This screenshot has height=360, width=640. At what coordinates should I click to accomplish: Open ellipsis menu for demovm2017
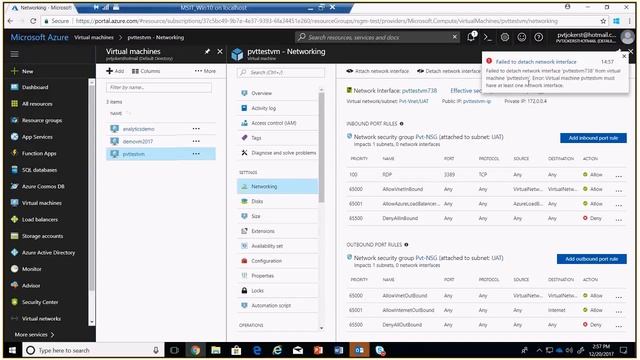pos(196,141)
